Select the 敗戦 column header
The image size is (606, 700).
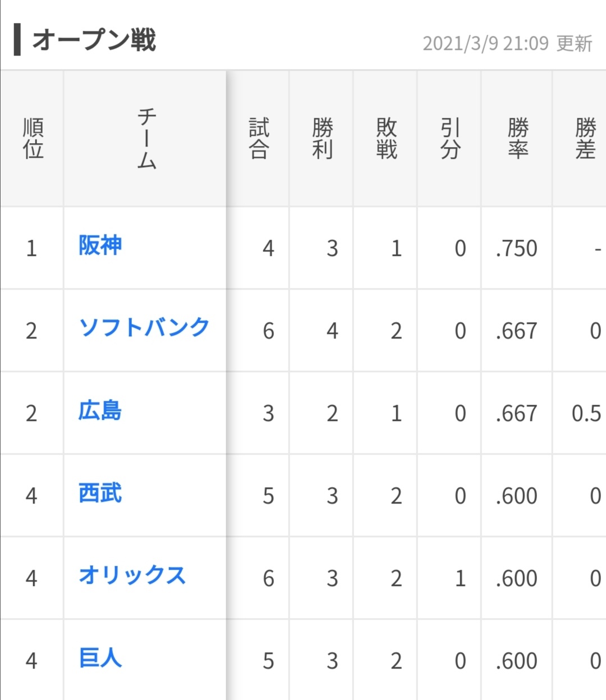pos(386,138)
